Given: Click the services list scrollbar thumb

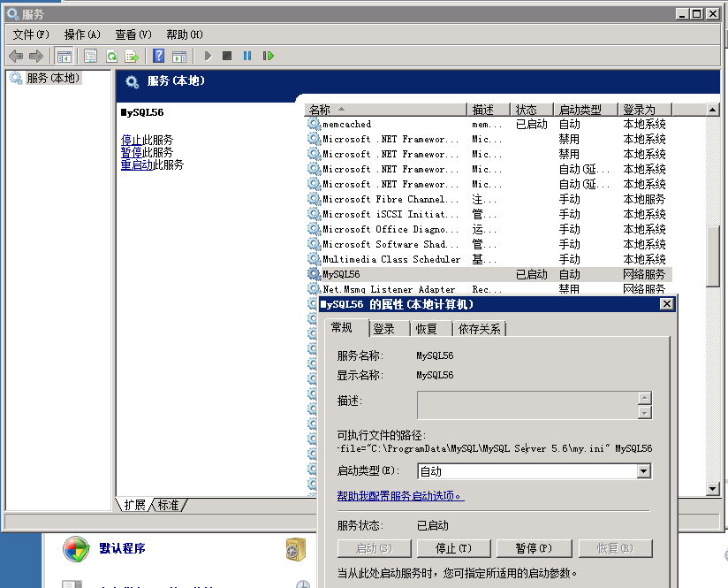Looking at the screenshot, I should pos(713,256).
